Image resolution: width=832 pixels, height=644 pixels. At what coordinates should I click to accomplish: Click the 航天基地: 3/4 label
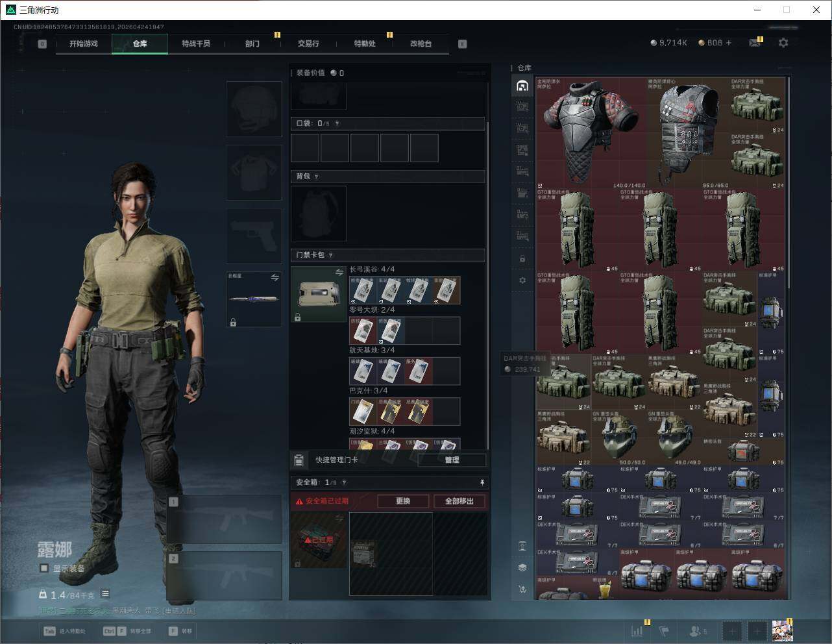[x=372, y=350]
